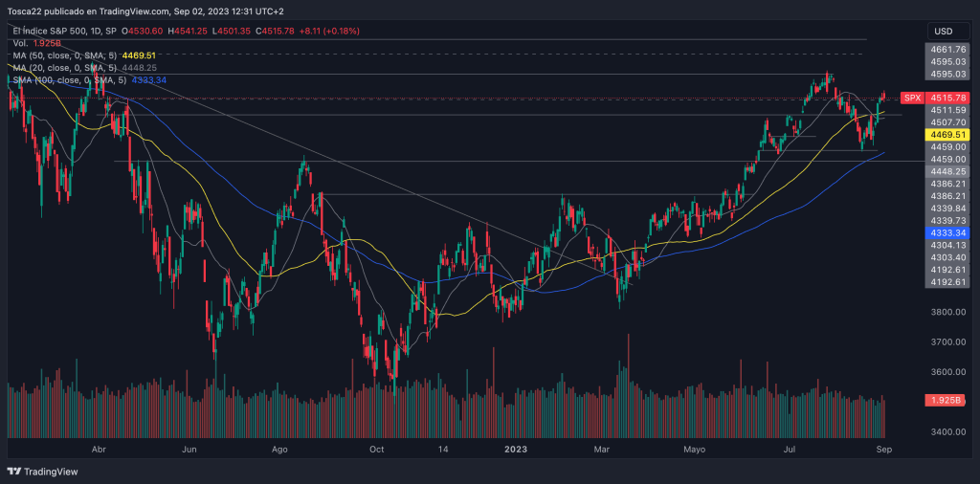Click the red SPX symbol label
The height and width of the screenshot is (484, 980).
[x=912, y=98]
